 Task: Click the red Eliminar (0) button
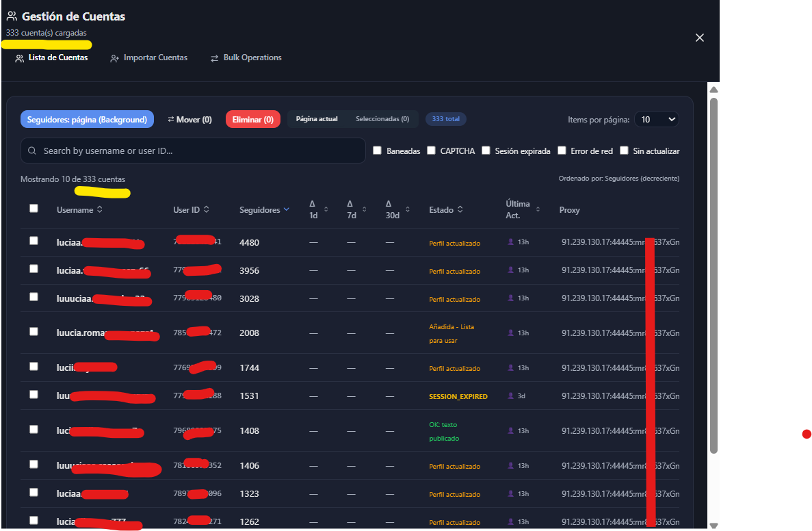coord(252,119)
